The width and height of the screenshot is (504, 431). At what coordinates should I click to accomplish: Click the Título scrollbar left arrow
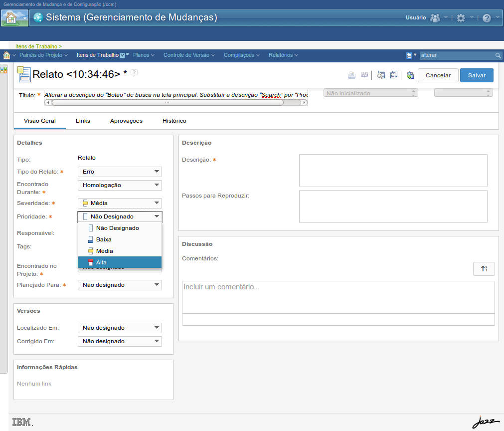[47, 103]
